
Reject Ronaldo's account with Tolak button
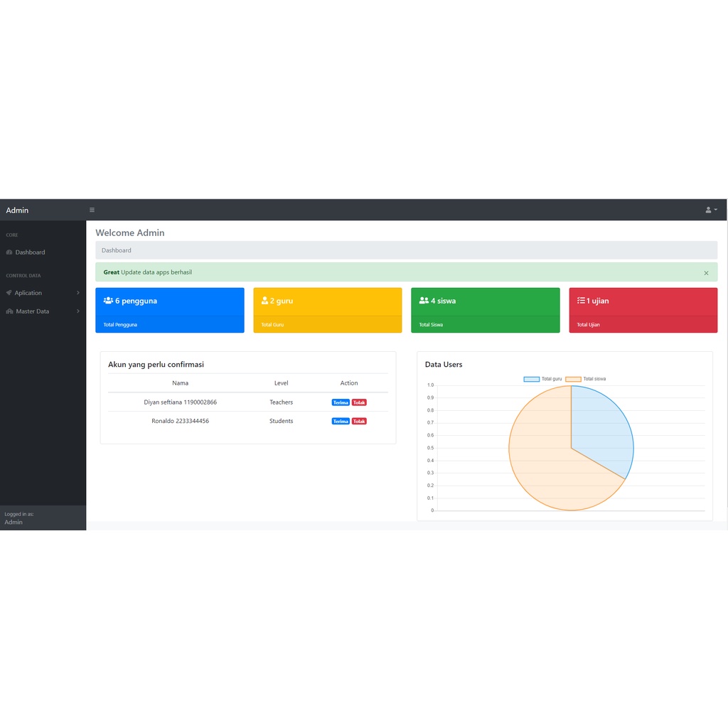click(359, 422)
